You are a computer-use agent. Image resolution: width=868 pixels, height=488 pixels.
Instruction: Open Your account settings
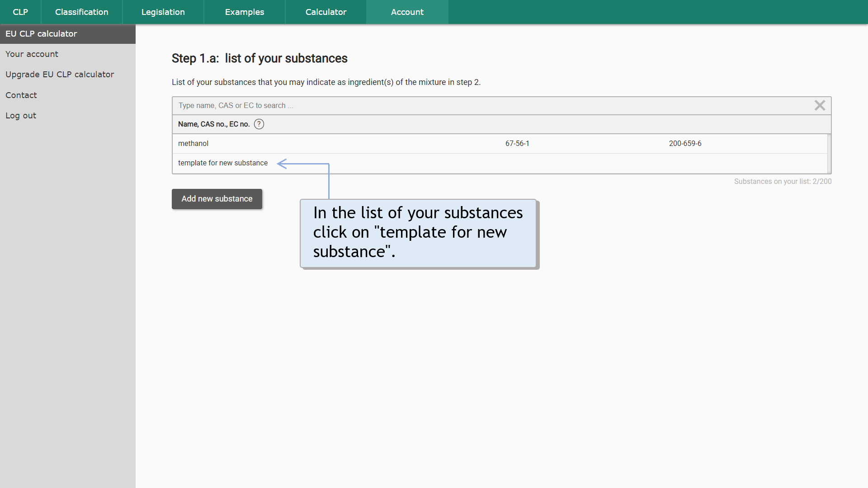click(x=31, y=54)
